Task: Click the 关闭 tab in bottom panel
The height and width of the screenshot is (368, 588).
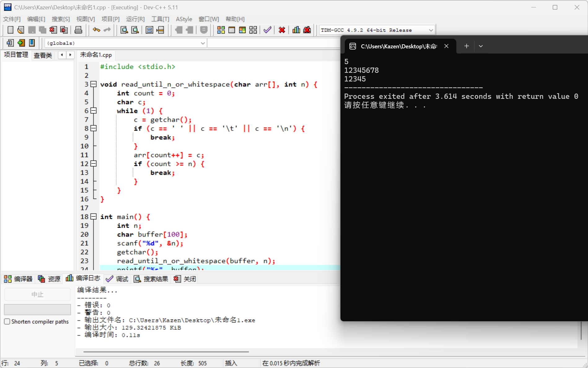Action: (185, 279)
